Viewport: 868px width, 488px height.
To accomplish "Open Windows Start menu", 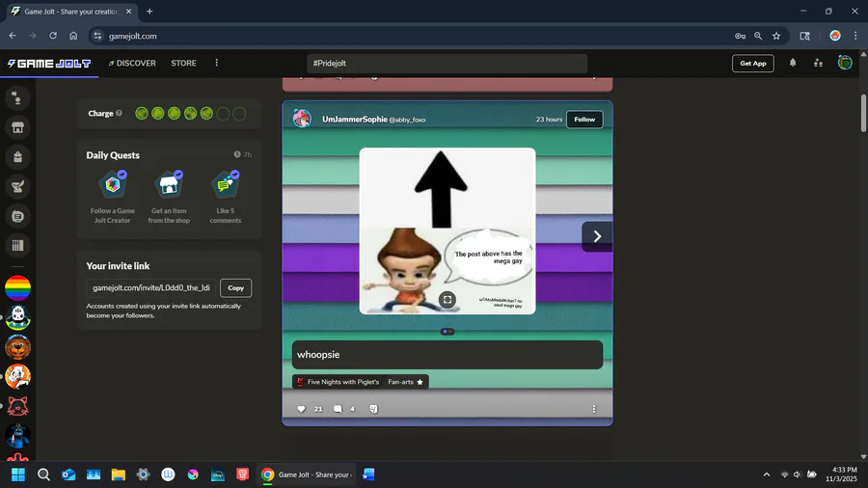I will 17,474.
